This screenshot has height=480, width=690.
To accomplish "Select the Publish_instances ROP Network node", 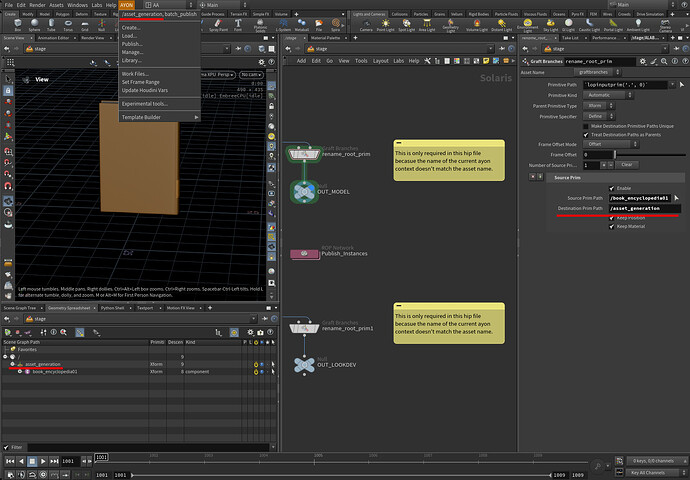I will 304,253.
